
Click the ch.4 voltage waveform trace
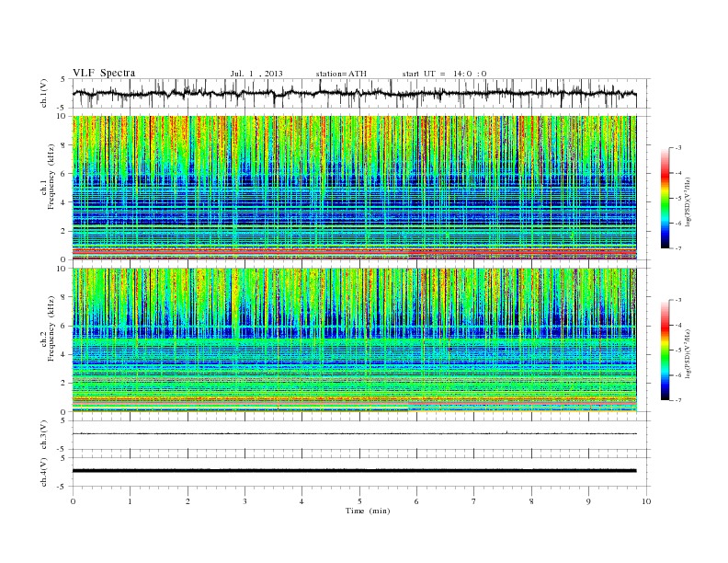coord(355,471)
